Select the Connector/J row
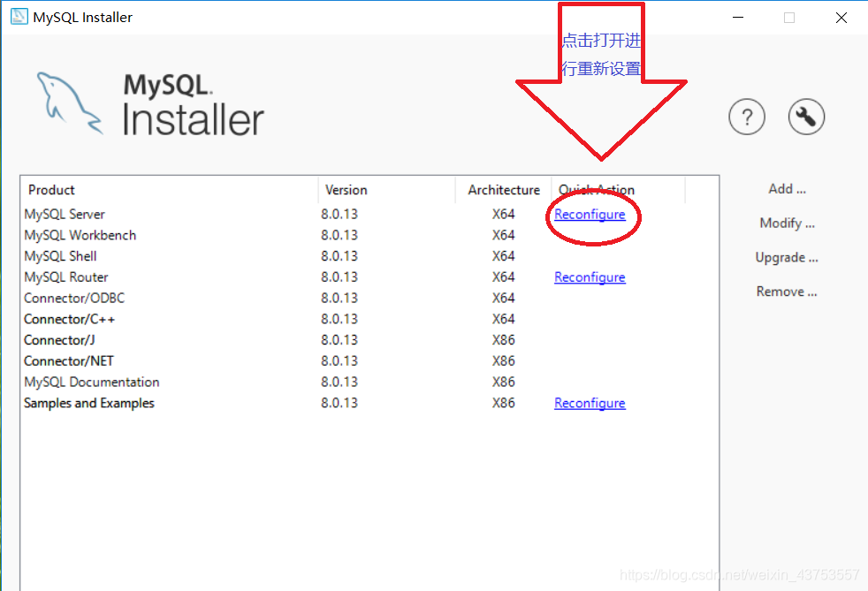The height and width of the screenshot is (591, 868). coord(369,340)
